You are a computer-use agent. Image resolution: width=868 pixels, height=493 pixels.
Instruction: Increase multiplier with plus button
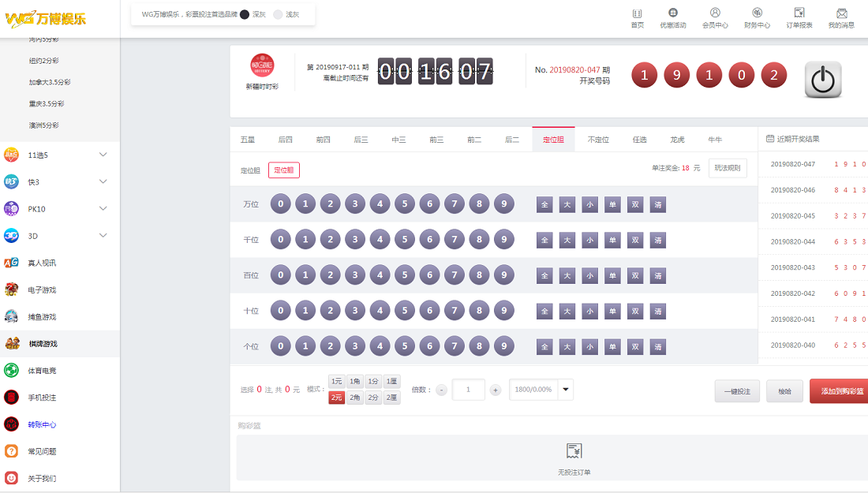(496, 390)
